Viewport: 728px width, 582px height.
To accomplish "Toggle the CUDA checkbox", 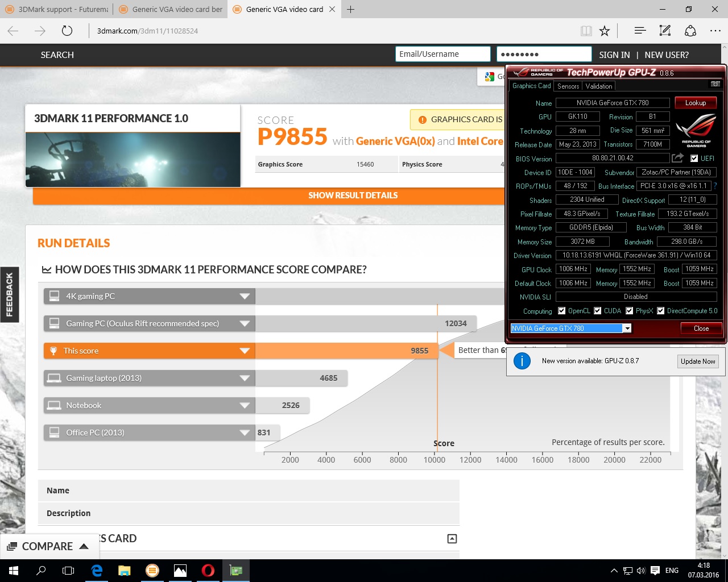I will 598,311.
